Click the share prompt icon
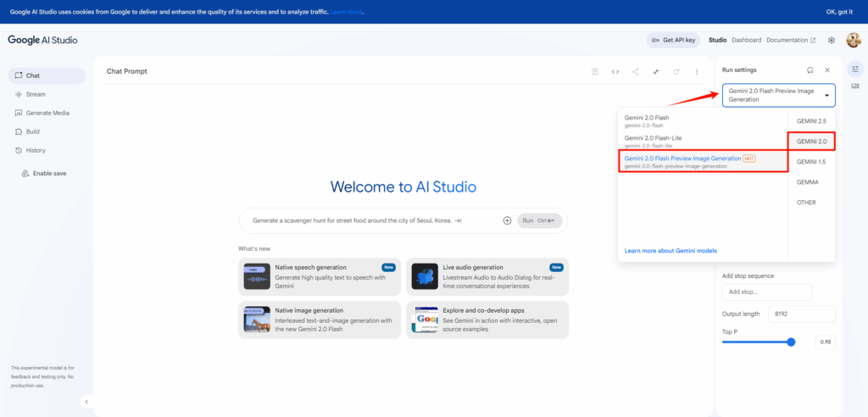This screenshot has height=417, width=868. [636, 71]
